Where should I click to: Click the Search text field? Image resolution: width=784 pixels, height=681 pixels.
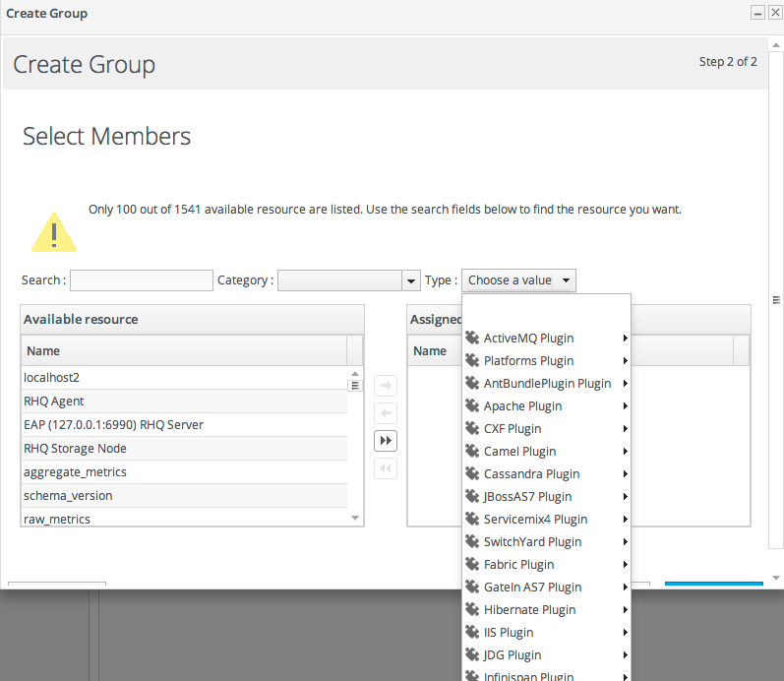pos(142,281)
